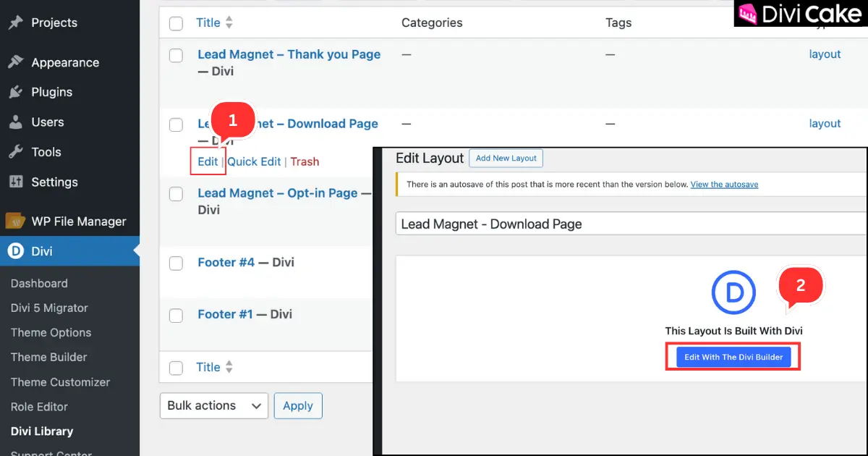Click This Layout Is Built With Divi text
Viewport: 868px width, 456px height.
733,331
